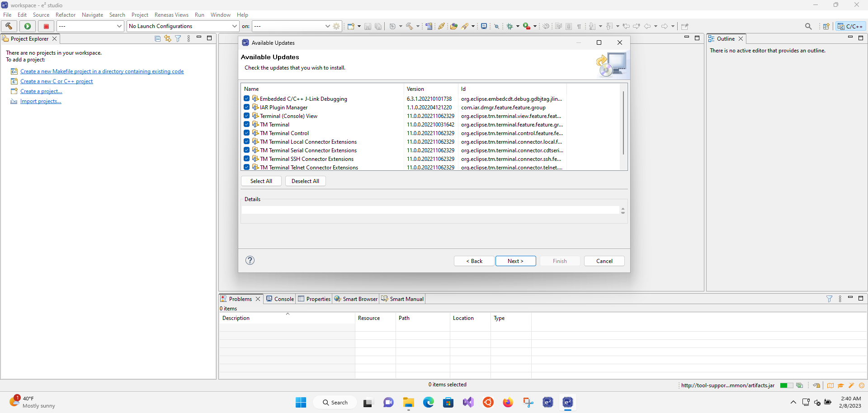The width and height of the screenshot is (868, 413).
Task: Click the help question mark in dialog
Action: point(250,260)
